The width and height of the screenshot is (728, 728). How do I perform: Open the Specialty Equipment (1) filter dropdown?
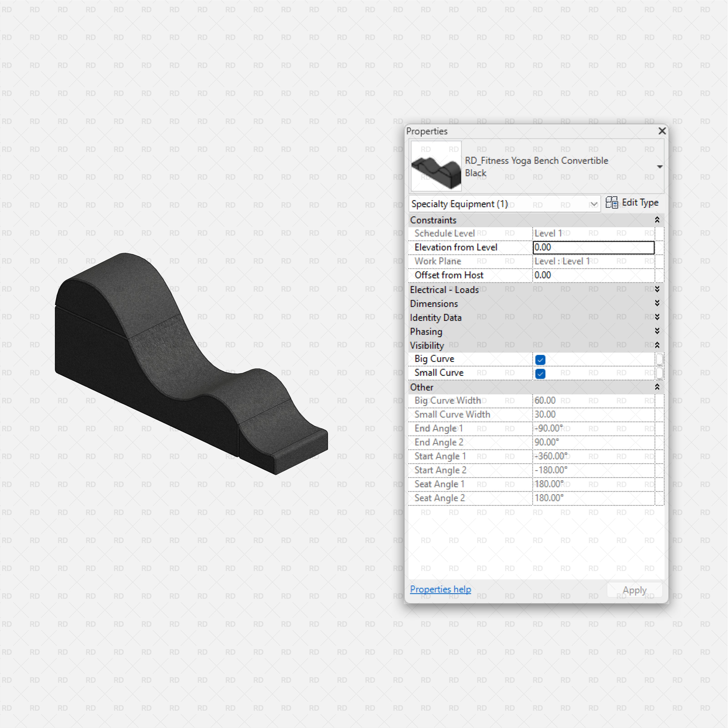pos(505,204)
